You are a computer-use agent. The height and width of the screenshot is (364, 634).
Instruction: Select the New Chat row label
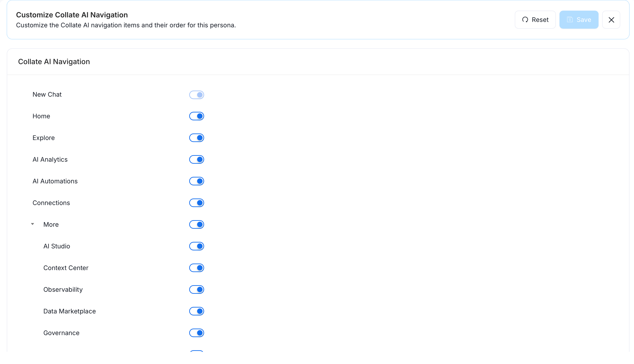tap(47, 94)
